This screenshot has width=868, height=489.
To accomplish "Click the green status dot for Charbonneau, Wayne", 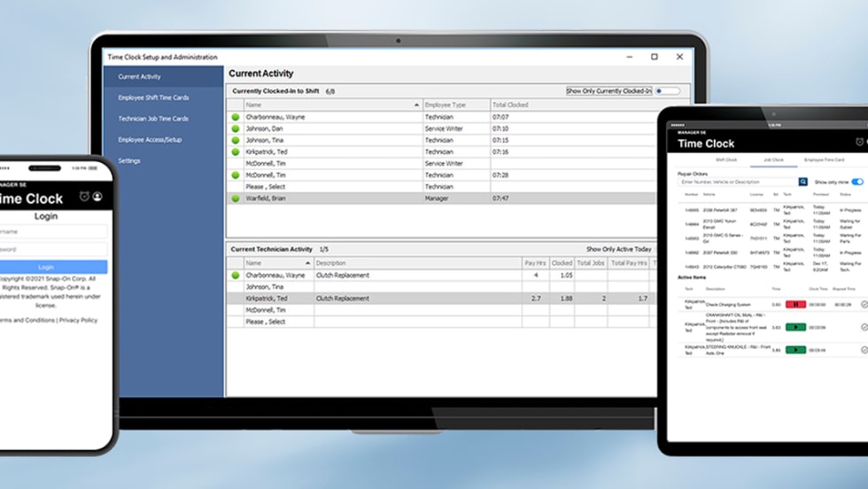I will pyautogui.click(x=236, y=117).
